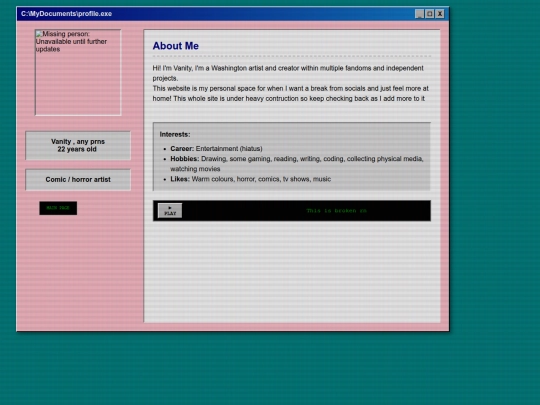Click the 'This is broken rn' marquee text
540x405 pixels.
pyautogui.click(x=336, y=210)
